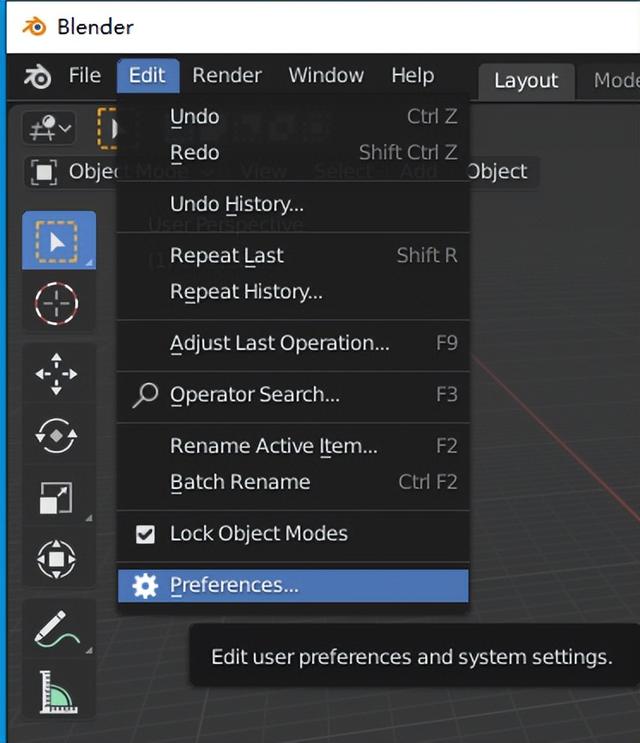The height and width of the screenshot is (743, 640).
Task: Activate the Transform tool
Action: point(58,559)
